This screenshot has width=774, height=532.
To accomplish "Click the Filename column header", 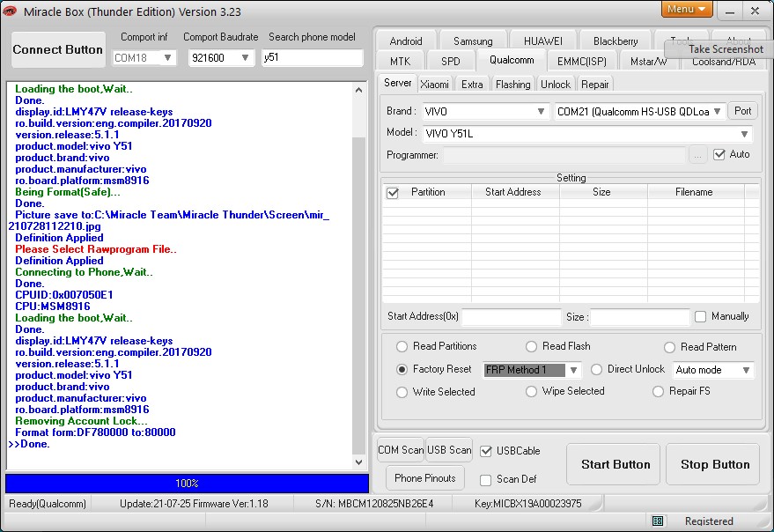I will (694, 192).
